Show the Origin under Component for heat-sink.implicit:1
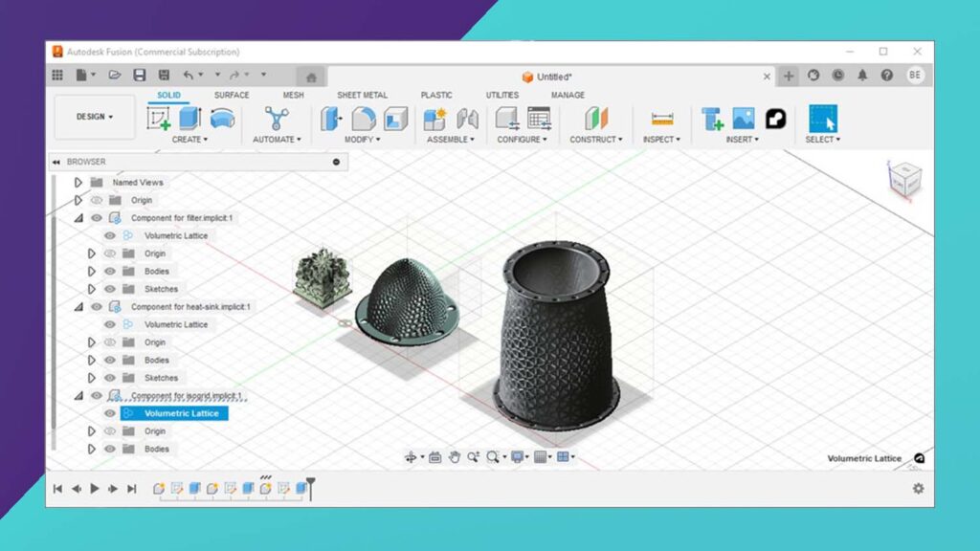 pyautogui.click(x=110, y=342)
